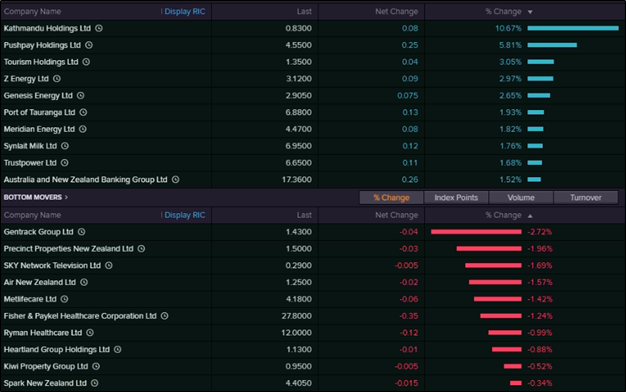Click clock icon beside Synlait Milk Ltd
Image resolution: width=626 pixels, height=392 pixels.
(x=65, y=146)
